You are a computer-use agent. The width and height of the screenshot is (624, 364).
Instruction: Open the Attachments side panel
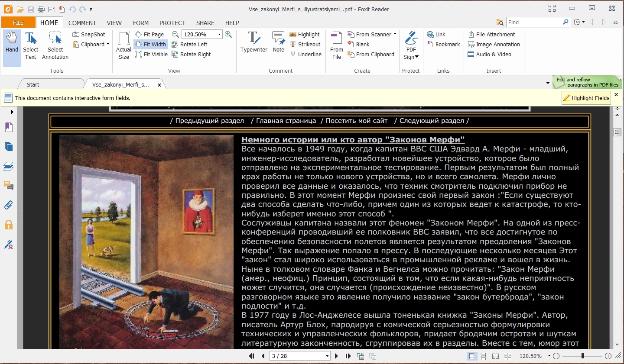9,205
